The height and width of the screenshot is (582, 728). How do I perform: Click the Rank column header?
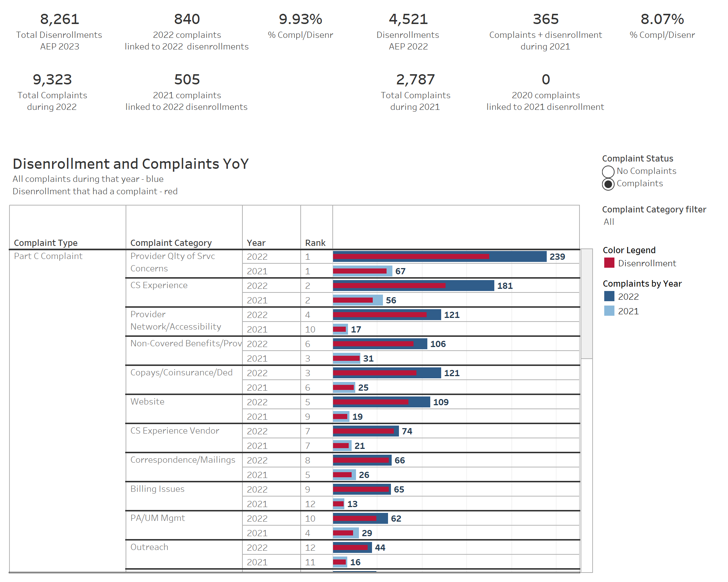coord(315,243)
